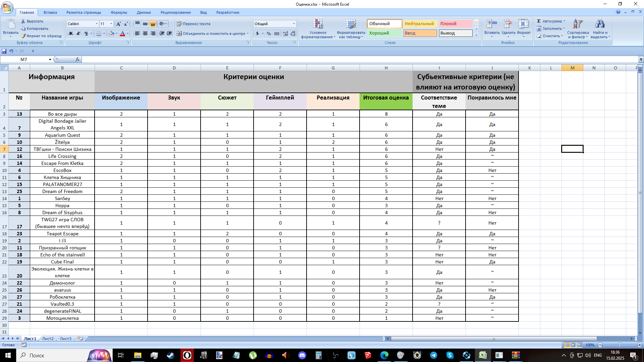This screenshot has height=362, width=644.
Task: Click Перенос текста wrap text button
Action: click(x=194, y=24)
